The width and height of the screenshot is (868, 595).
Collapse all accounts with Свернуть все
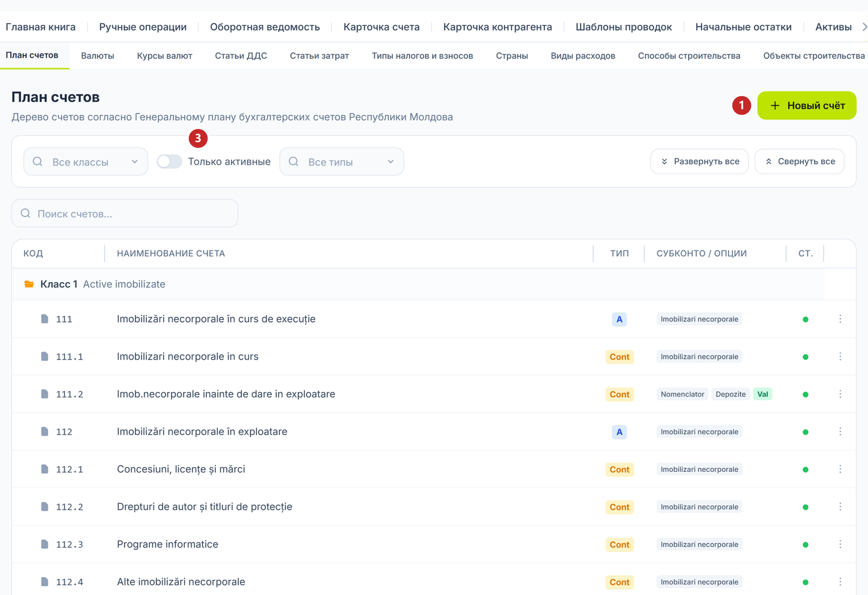click(x=800, y=161)
